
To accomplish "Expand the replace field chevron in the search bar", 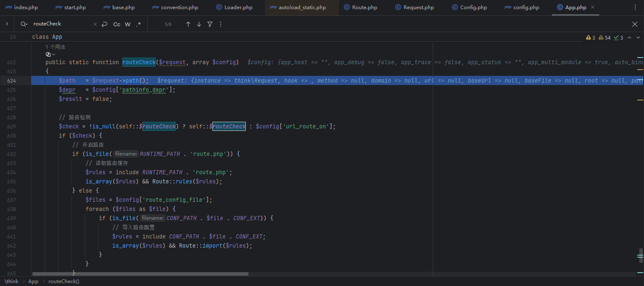I will (x=7, y=24).
